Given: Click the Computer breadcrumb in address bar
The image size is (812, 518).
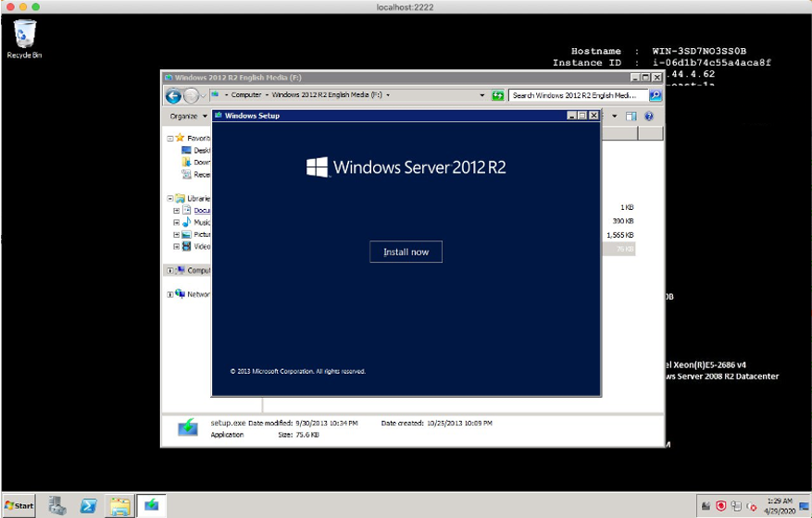Looking at the screenshot, I should 246,94.
